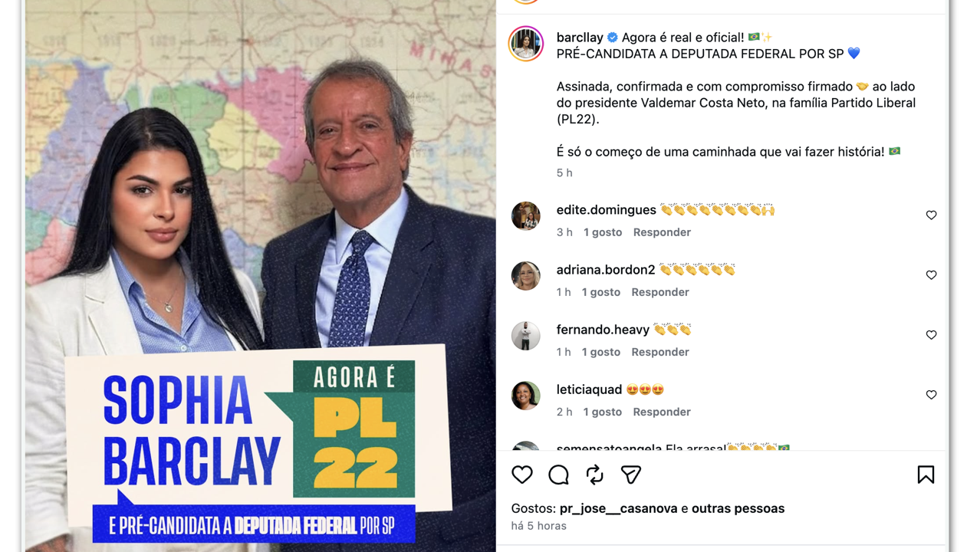Like fernando.heavy's comment heart
Screen dimensions: 980x552
(x=931, y=335)
